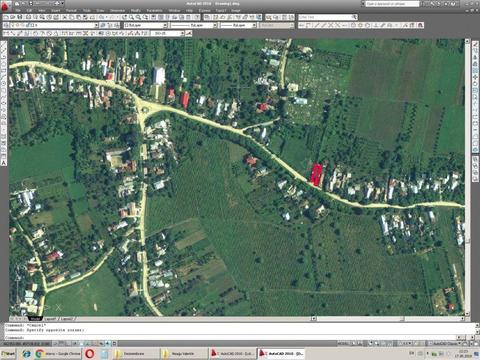Click the red dimension style icon
This screenshot has height=360, width=480.
[x=189, y=33]
